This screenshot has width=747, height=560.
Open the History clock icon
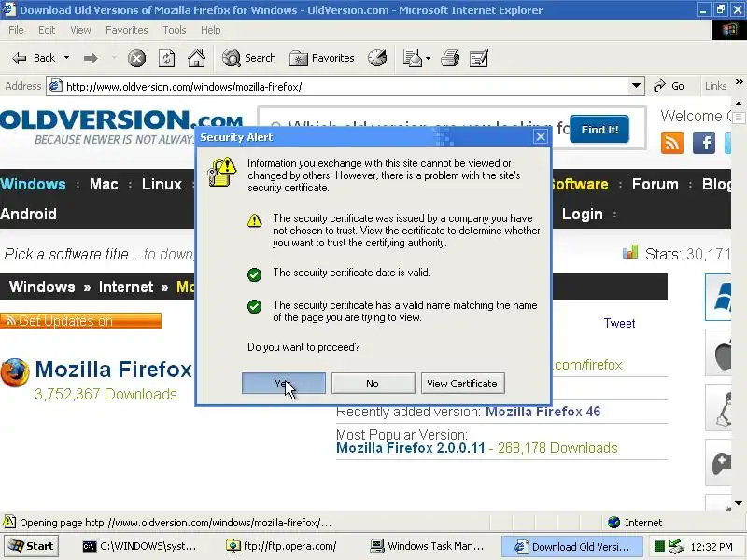coord(377,58)
